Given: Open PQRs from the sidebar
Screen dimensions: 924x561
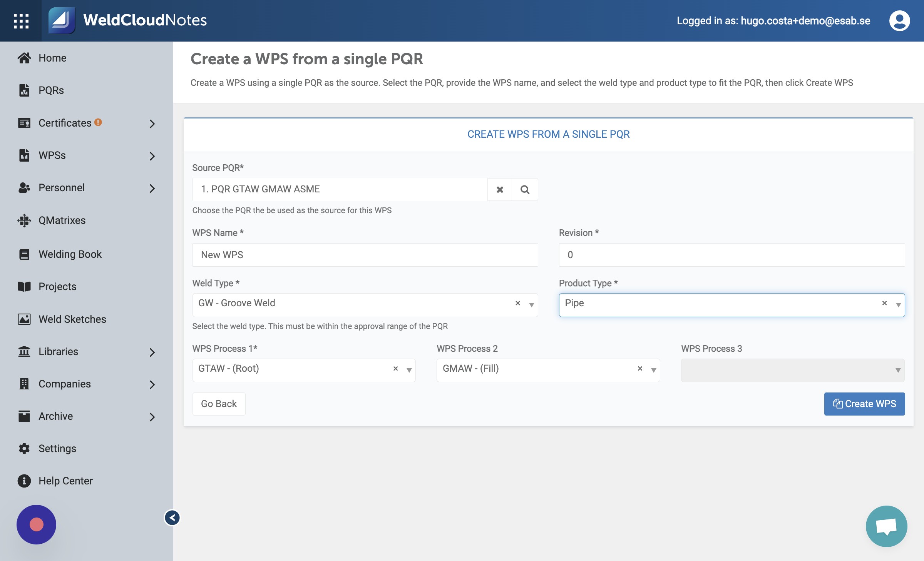Looking at the screenshot, I should 51,90.
